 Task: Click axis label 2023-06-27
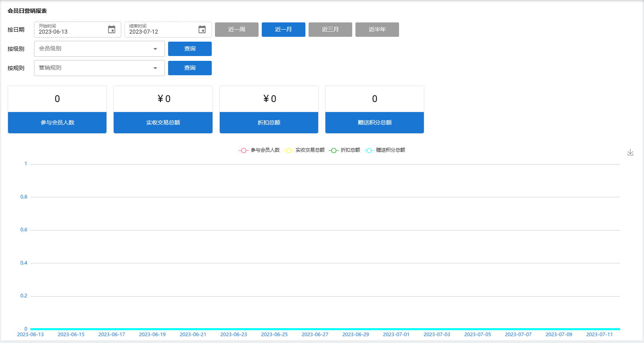pos(315,335)
